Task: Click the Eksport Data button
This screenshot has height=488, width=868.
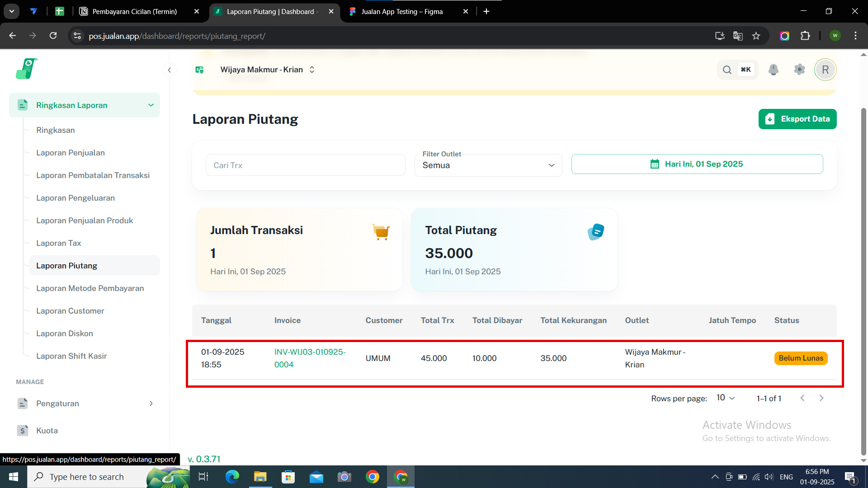Action: tap(797, 119)
